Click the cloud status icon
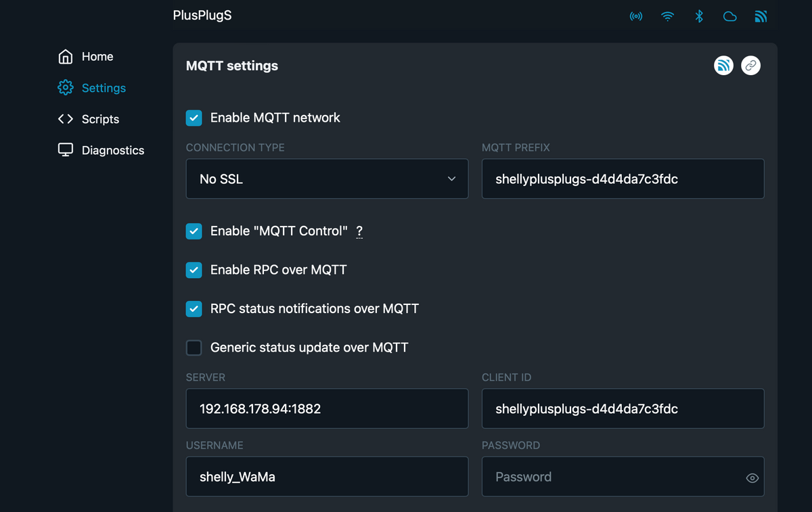Viewport: 812px width, 512px height. [730, 16]
